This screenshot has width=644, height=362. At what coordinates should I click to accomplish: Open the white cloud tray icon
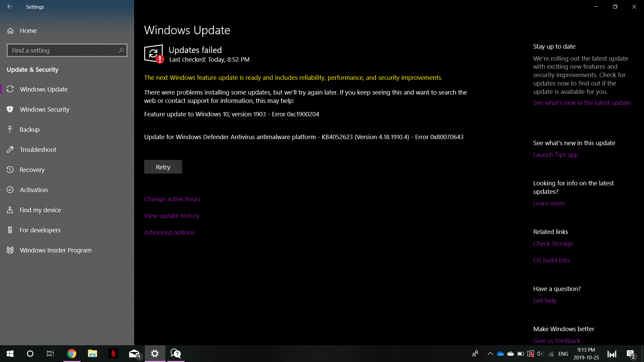click(x=511, y=354)
